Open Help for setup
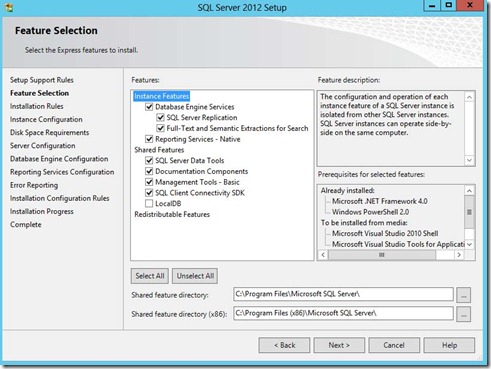 tap(449, 345)
